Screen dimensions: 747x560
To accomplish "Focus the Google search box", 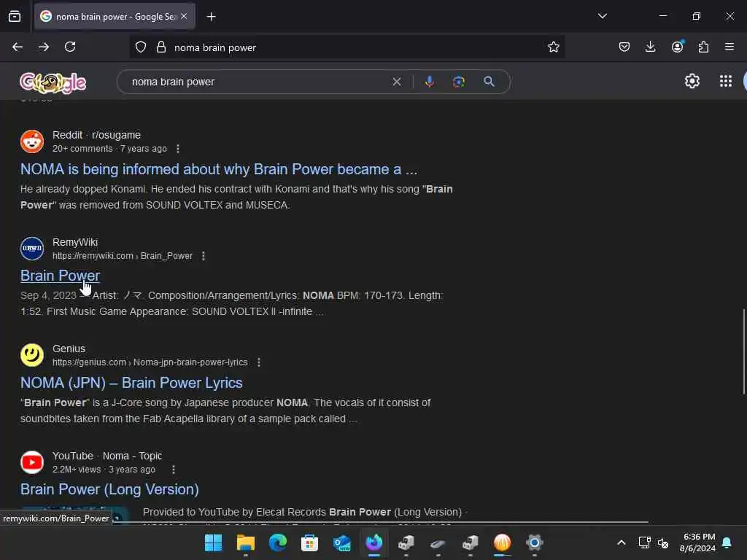I will (258, 82).
